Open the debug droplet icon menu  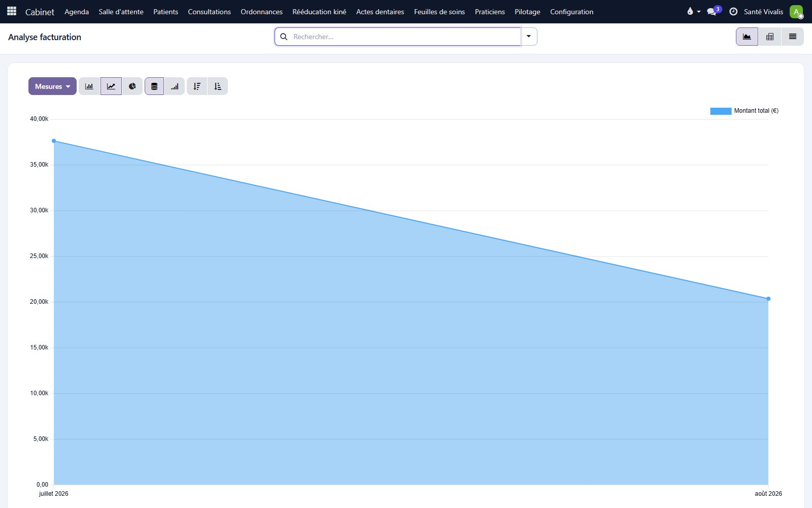point(693,11)
